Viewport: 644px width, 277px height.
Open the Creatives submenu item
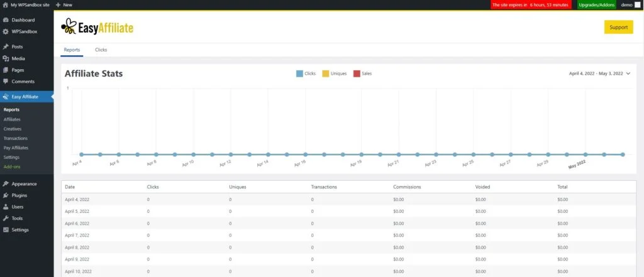13,129
